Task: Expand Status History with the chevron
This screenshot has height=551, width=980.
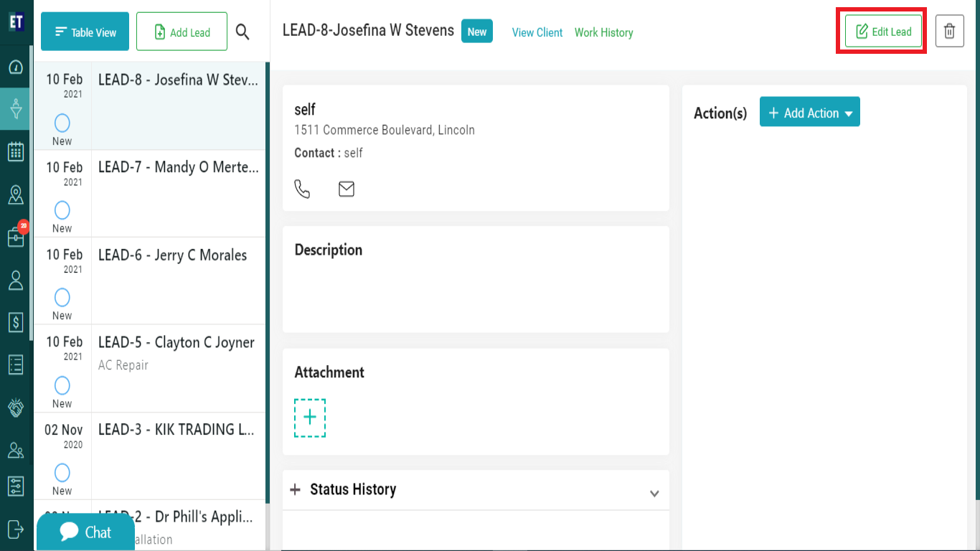Action: tap(654, 494)
